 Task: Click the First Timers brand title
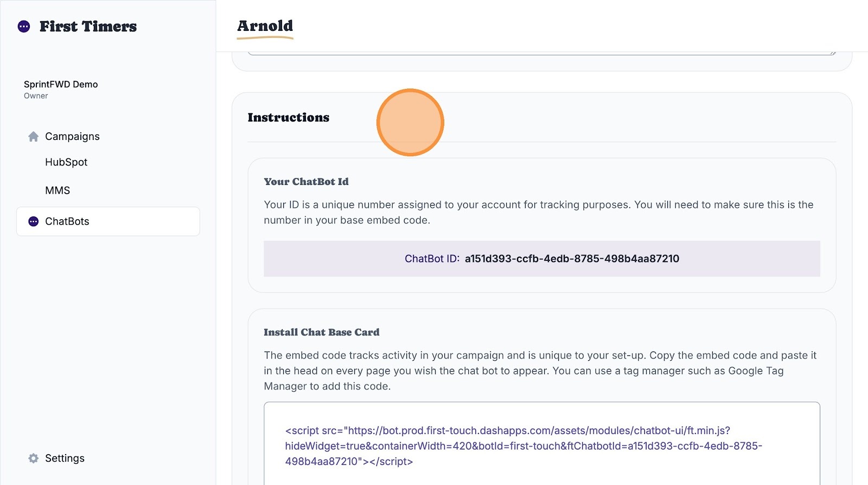(88, 26)
